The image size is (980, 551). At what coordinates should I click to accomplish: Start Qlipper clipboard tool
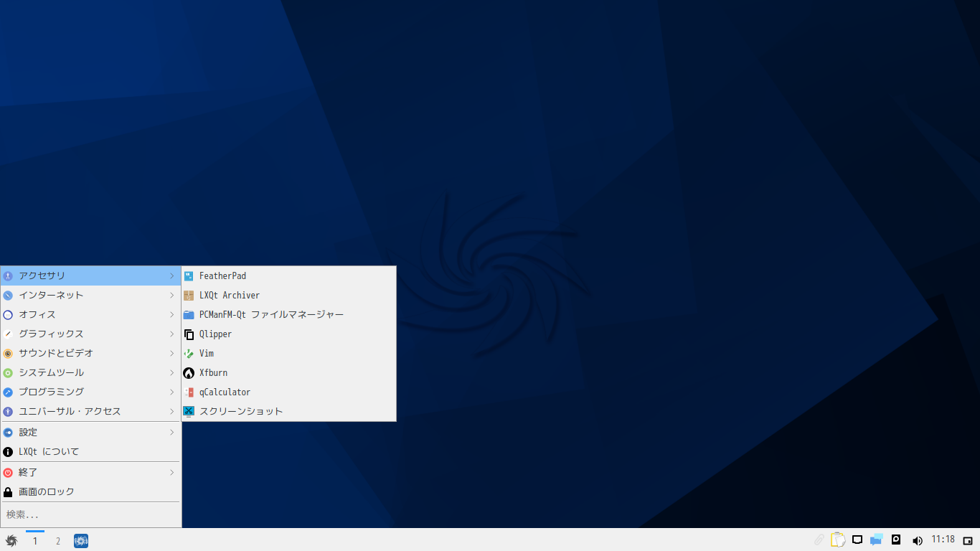click(x=288, y=334)
